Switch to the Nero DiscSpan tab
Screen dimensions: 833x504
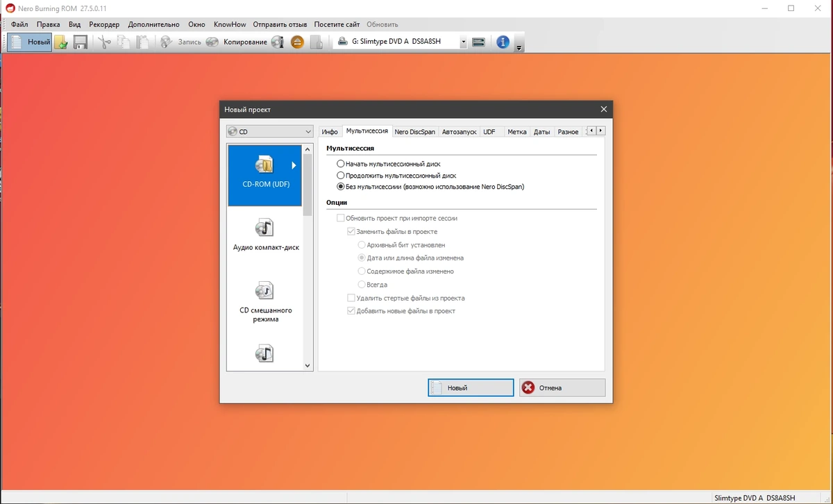click(414, 131)
